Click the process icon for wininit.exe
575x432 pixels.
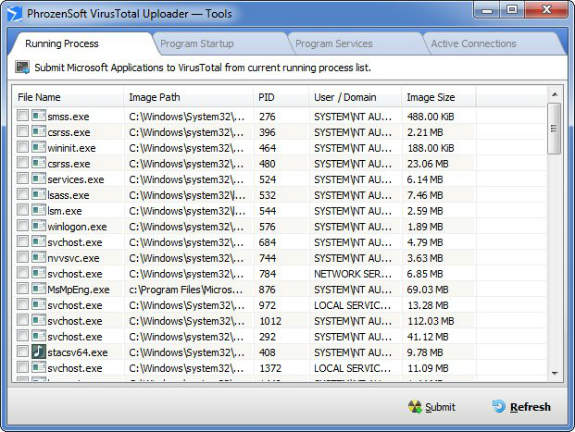point(39,147)
